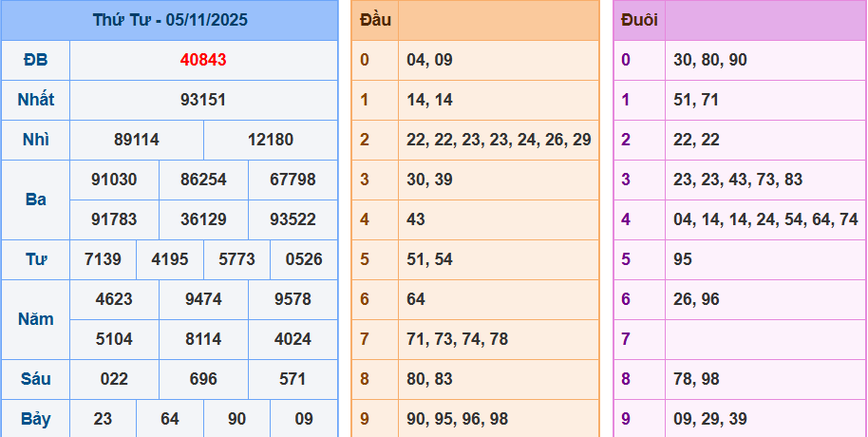Select third prize number 93522
868x437 pixels.
click(292, 219)
